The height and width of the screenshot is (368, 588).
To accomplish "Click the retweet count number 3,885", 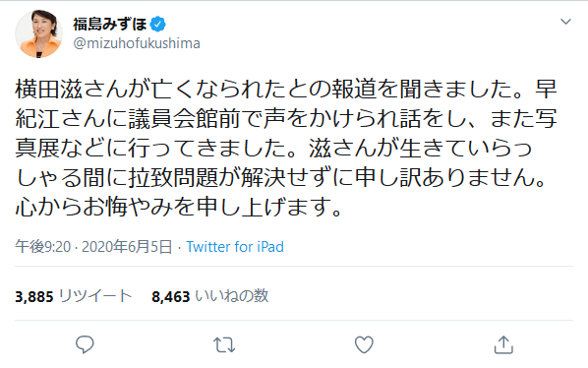I will (34, 297).
